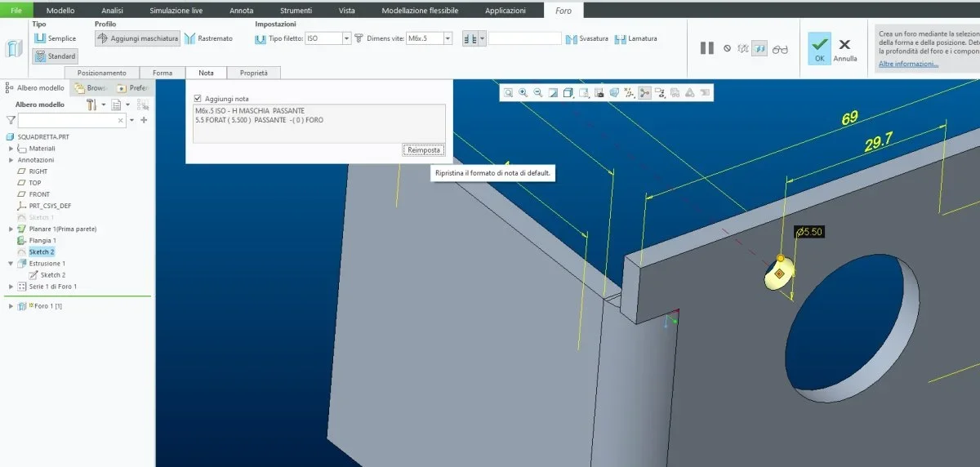Image resolution: width=980 pixels, height=467 pixels.
Task: Open the Altre informazioni link
Action: (x=909, y=64)
